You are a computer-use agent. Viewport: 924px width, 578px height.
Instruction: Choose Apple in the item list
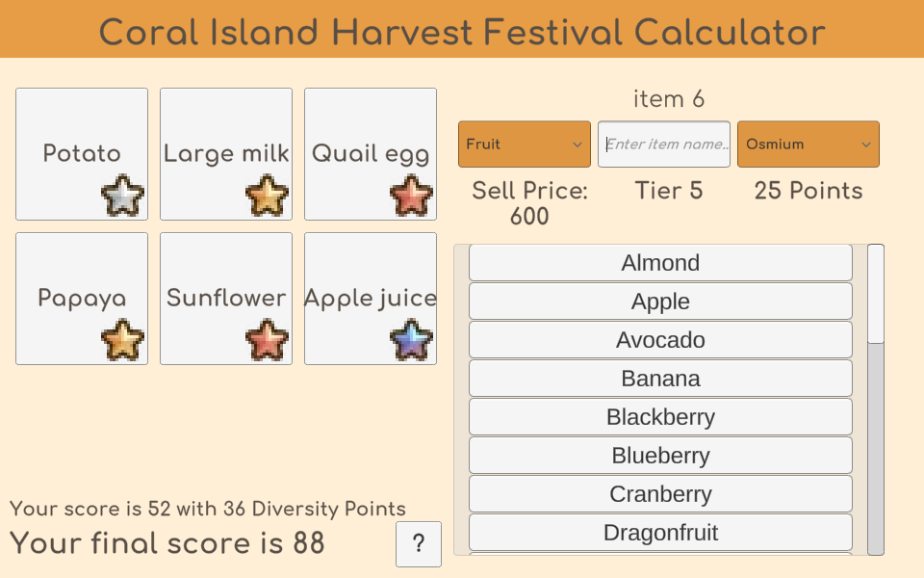pyautogui.click(x=660, y=301)
